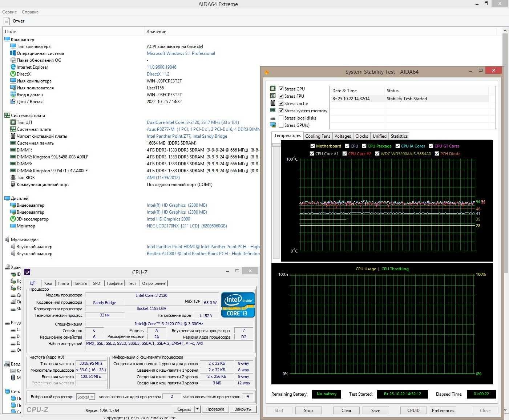This screenshot has width=509, height=420.
Task: Click the DirectX icon in the report list
Action: 13,74
